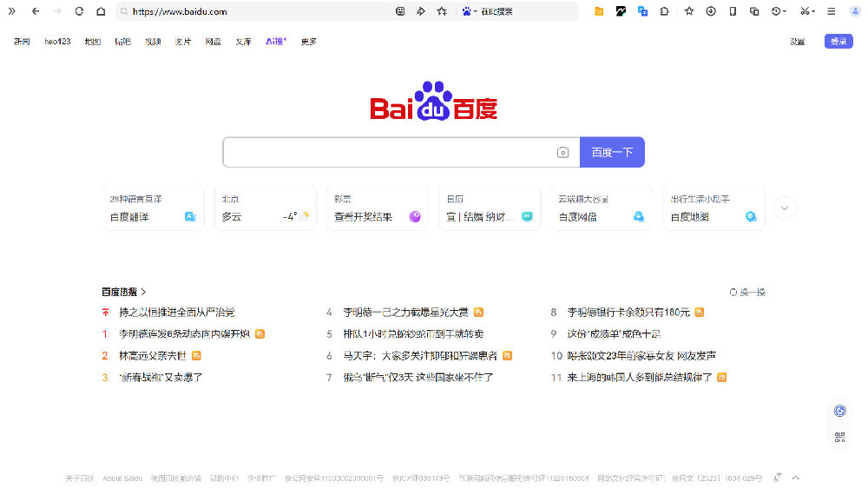Open the downloads icon in toolbar
Image resolution: width=868 pixels, height=488 pixels.
point(711,11)
